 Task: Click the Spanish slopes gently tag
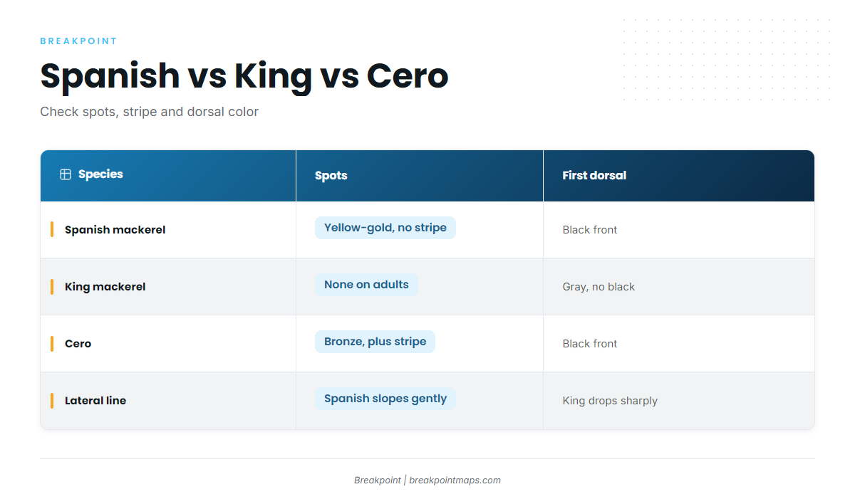(x=385, y=399)
